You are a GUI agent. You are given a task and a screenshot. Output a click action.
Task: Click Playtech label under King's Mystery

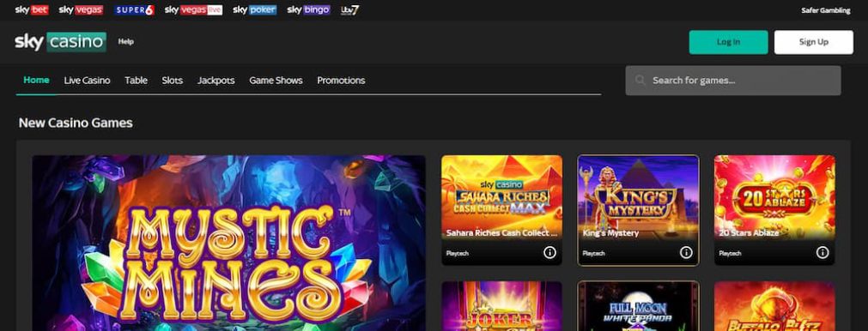click(x=593, y=253)
